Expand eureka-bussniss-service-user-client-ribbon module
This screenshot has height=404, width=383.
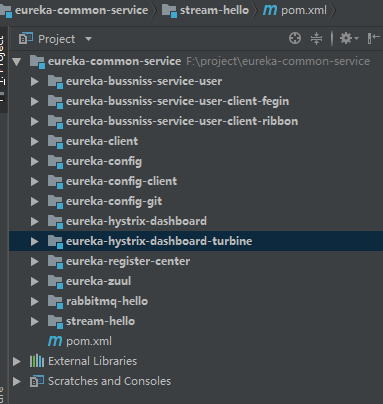[x=35, y=121]
